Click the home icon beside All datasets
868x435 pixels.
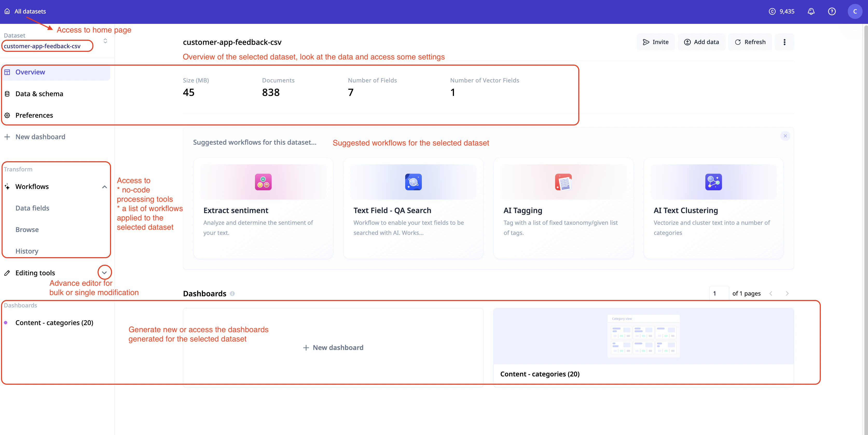7,11
